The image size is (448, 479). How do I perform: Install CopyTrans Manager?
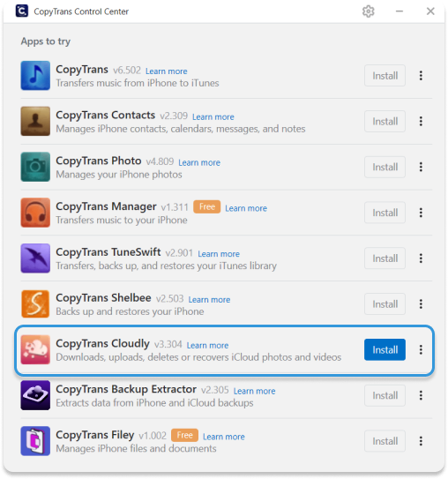click(x=385, y=213)
